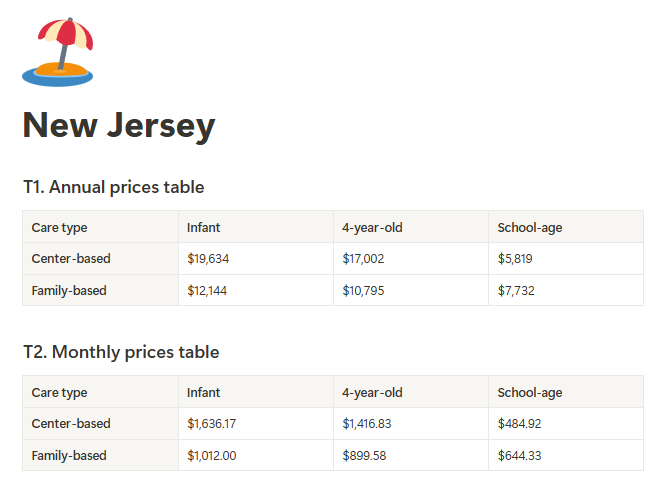Click Infant header in monthly table
The width and height of the screenshot is (661, 498).
(256, 393)
